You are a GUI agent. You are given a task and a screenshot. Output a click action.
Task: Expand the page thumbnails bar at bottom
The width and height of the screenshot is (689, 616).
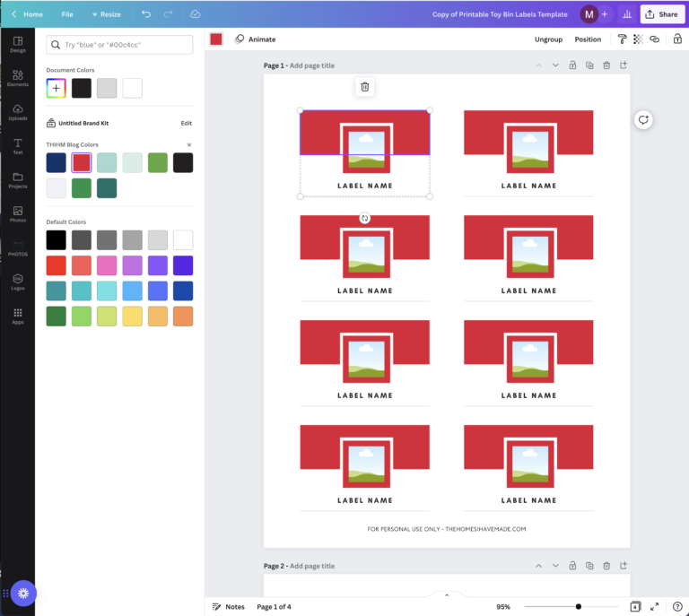pos(446,594)
